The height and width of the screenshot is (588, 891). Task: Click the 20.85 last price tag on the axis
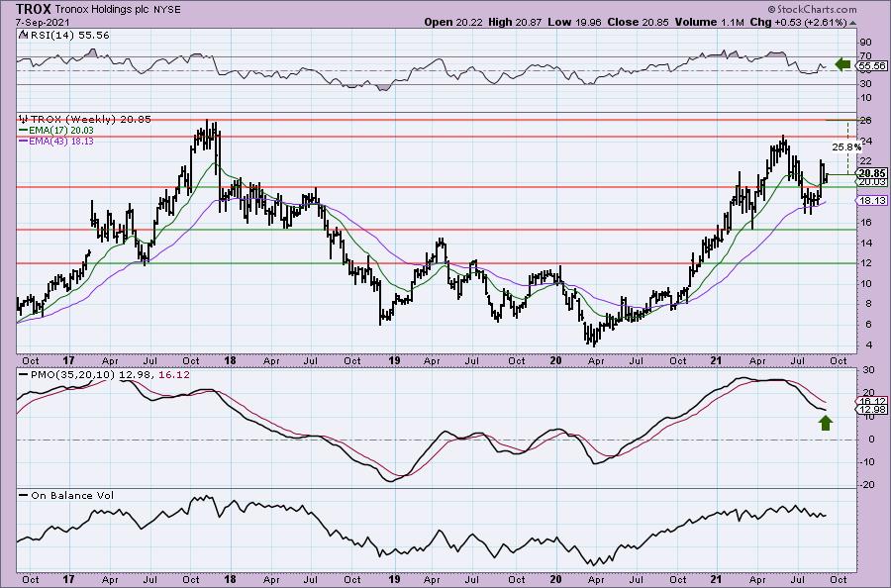872,173
